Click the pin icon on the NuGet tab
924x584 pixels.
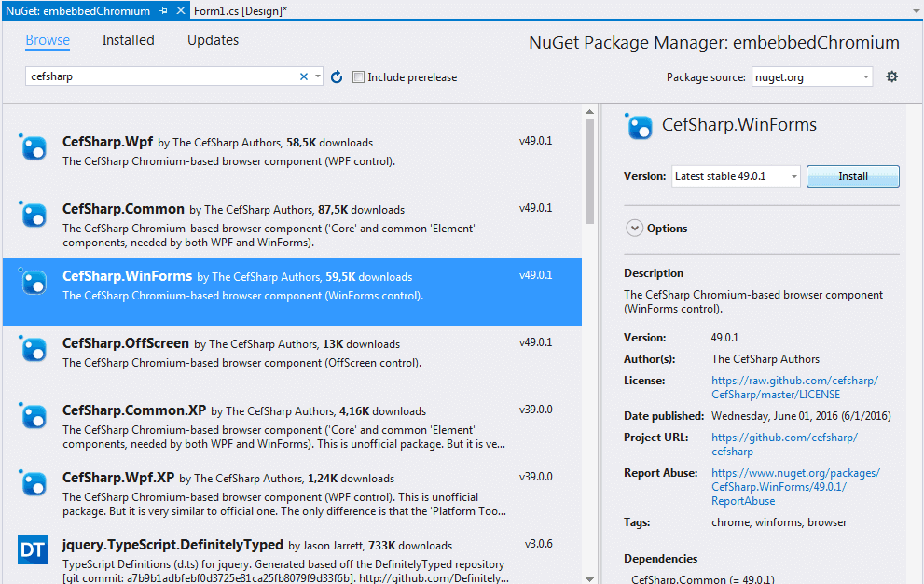pos(161,12)
